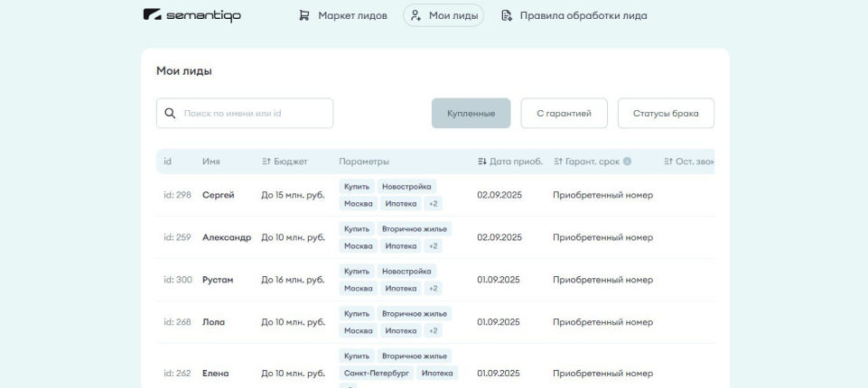The height and width of the screenshot is (388, 868).
Task: Click the magnifier icon in search field
Action: click(170, 114)
